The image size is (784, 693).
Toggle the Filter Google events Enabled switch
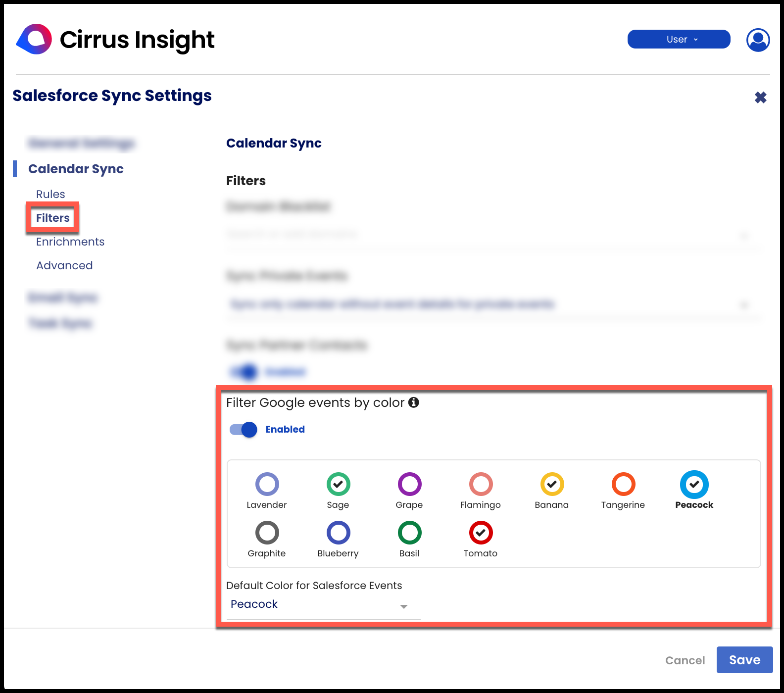click(x=244, y=429)
